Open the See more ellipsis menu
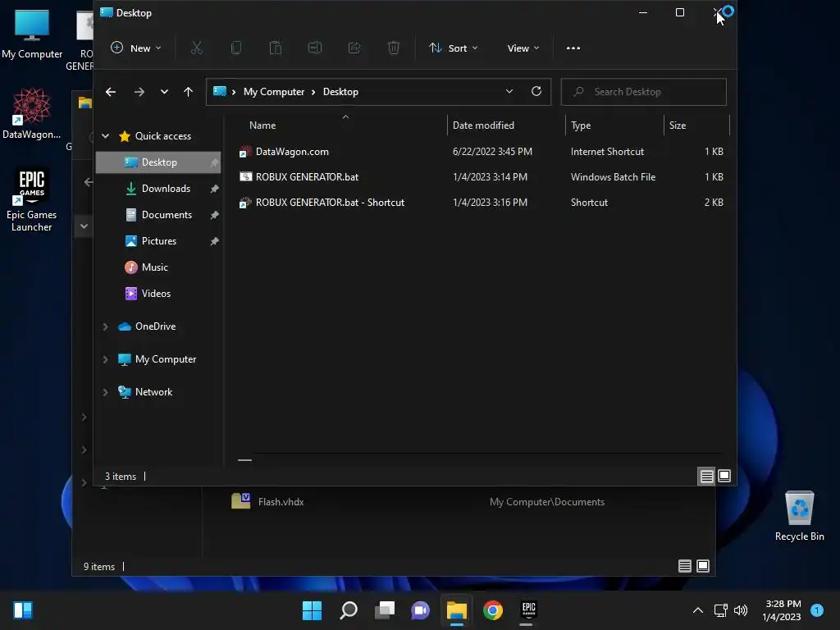The height and width of the screenshot is (630, 840). [x=573, y=48]
